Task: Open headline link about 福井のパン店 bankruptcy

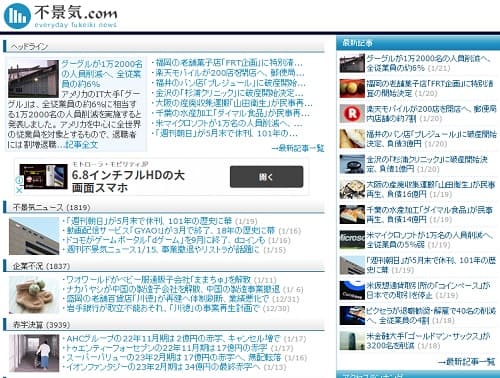Action: 230,83
